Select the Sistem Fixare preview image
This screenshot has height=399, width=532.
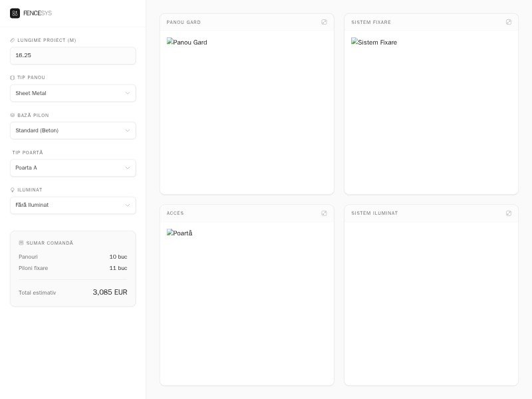(x=374, y=43)
